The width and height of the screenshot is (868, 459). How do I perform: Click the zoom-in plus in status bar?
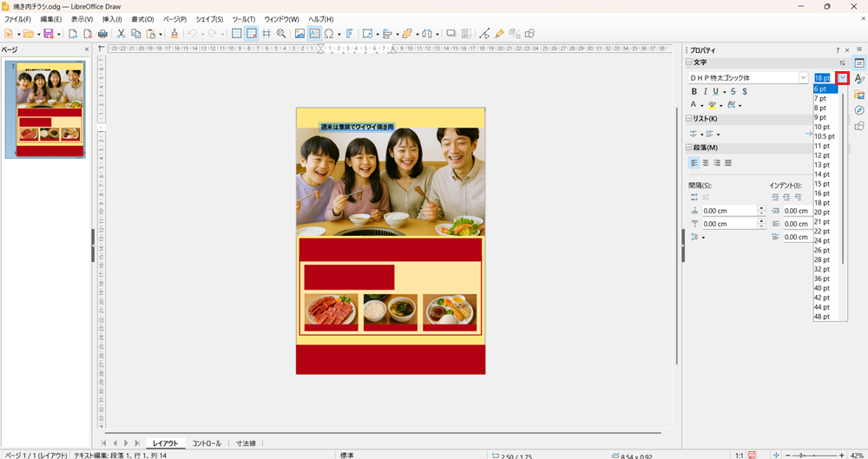841,456
